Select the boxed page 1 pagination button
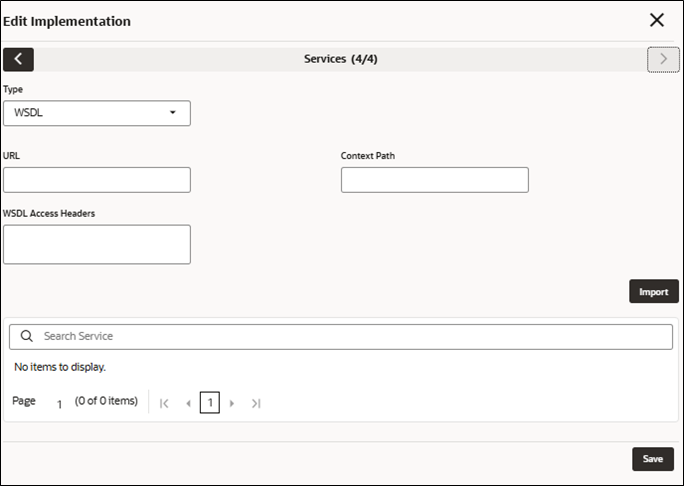 [x=210, y=402]
